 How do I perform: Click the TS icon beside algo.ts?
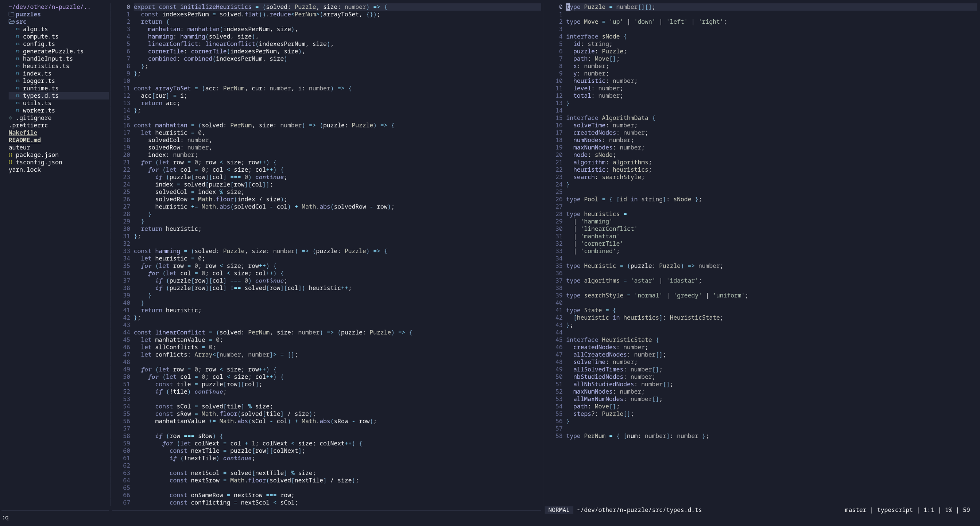18,29
